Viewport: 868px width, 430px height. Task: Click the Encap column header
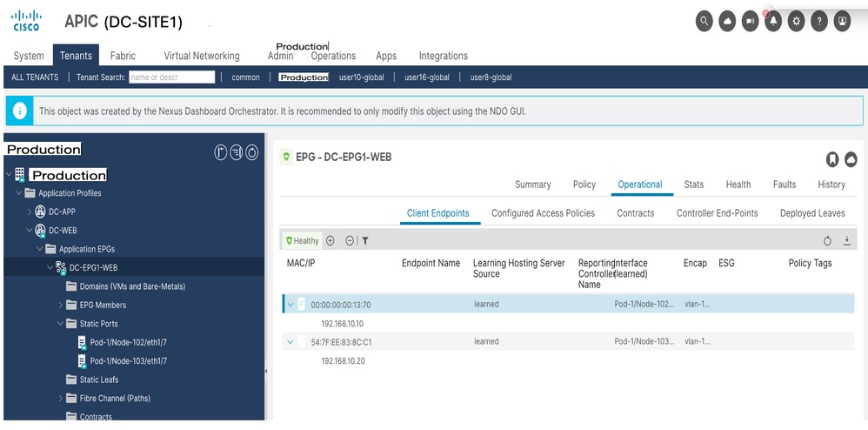695,263
